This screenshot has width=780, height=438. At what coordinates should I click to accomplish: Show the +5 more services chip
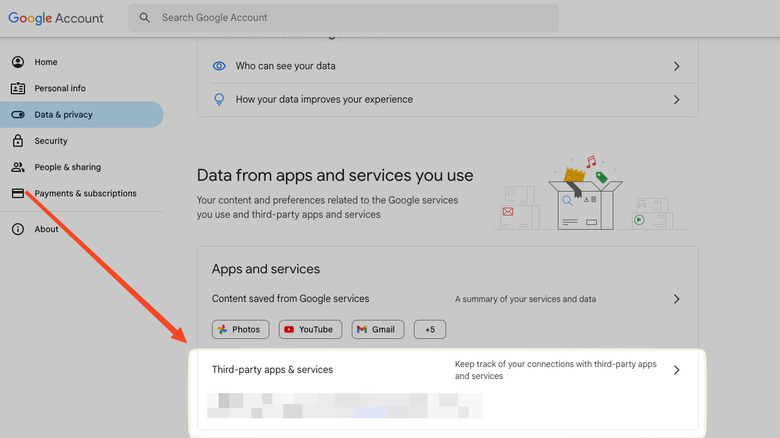tap(430, 329)
